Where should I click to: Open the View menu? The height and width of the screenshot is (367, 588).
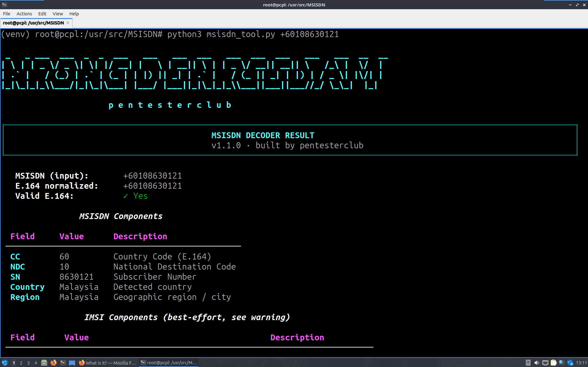coord(58,14)
